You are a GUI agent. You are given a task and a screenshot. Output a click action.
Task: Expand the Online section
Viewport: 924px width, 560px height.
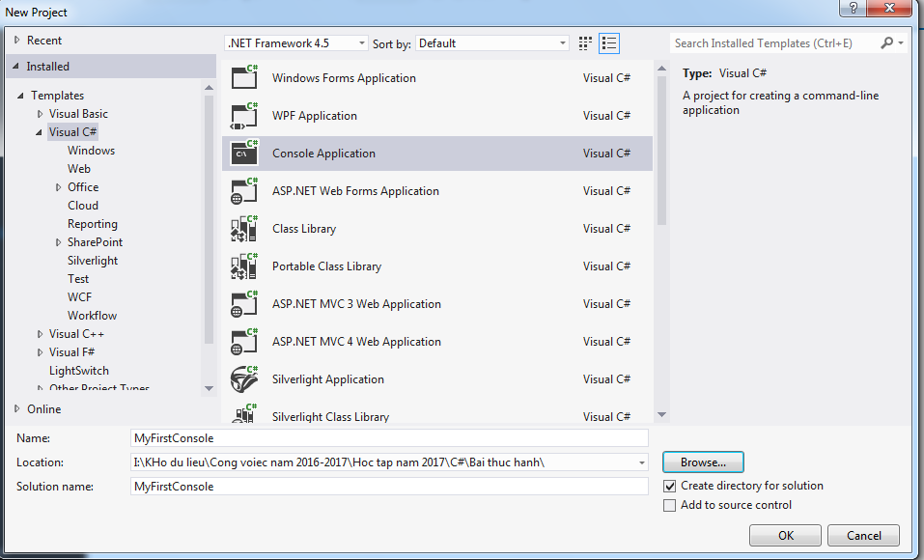17,408
